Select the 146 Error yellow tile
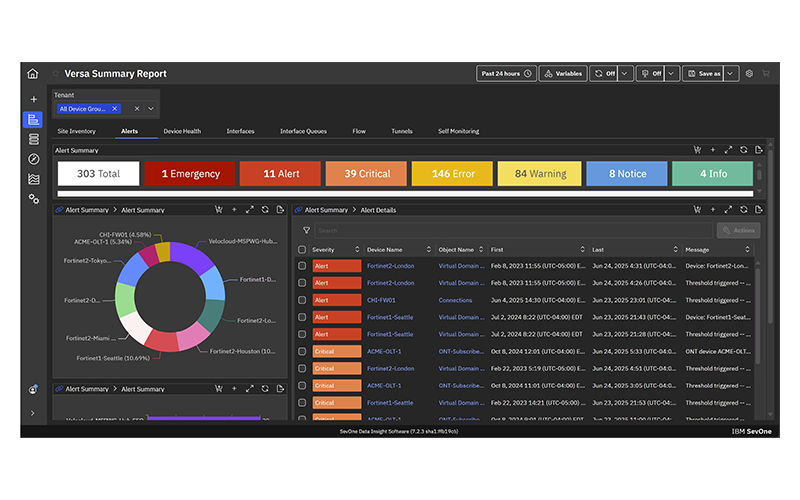The image size is (800, 500). (x=453, y=173)
